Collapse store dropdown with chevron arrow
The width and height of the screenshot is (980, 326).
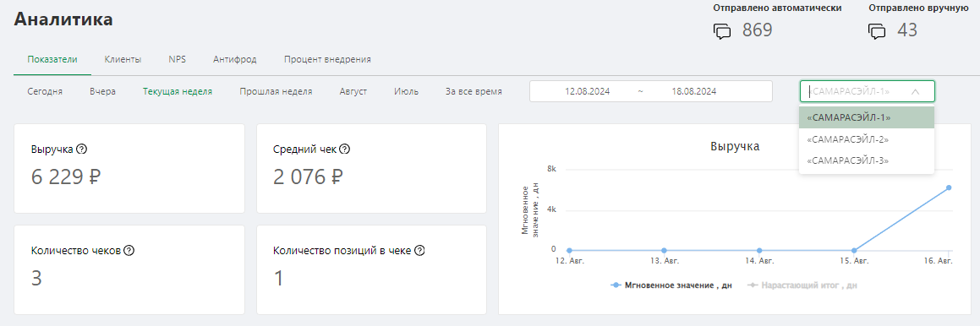click(916, 91)
